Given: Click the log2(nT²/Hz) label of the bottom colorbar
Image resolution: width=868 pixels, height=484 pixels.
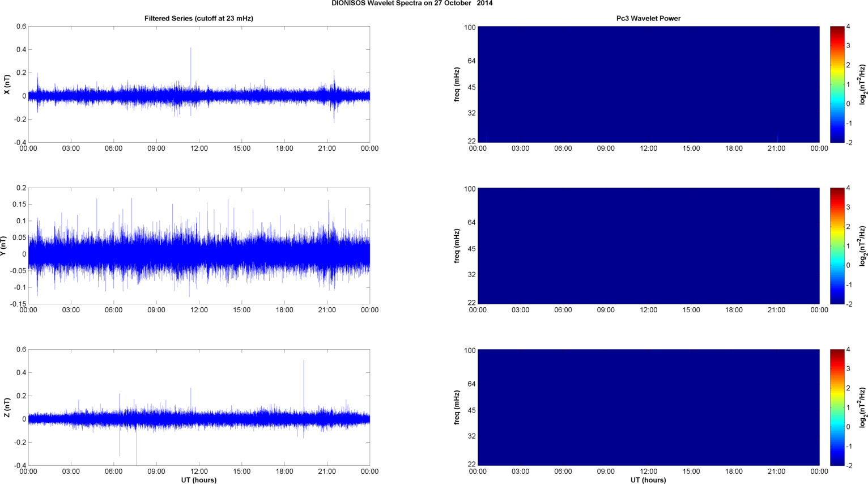Looking at the screenshot, I should click(863, 407).
